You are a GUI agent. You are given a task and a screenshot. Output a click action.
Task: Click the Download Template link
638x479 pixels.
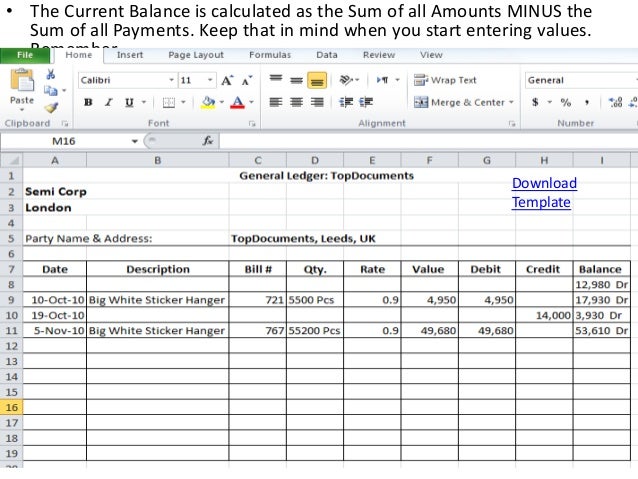coord(544,192)
